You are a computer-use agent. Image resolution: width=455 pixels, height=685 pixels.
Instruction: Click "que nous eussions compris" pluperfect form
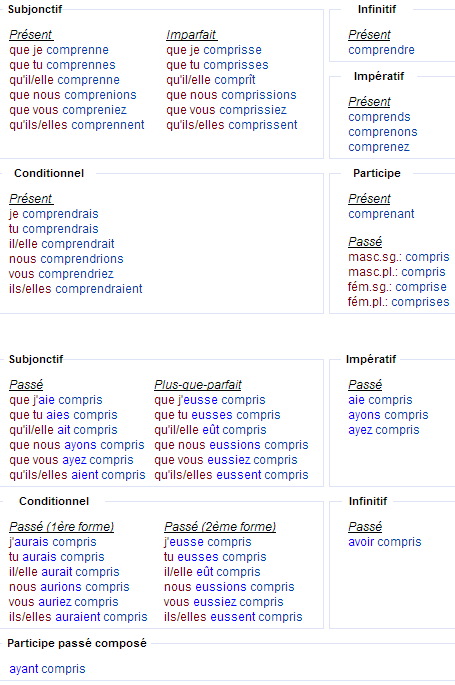(x=231, y=445)
